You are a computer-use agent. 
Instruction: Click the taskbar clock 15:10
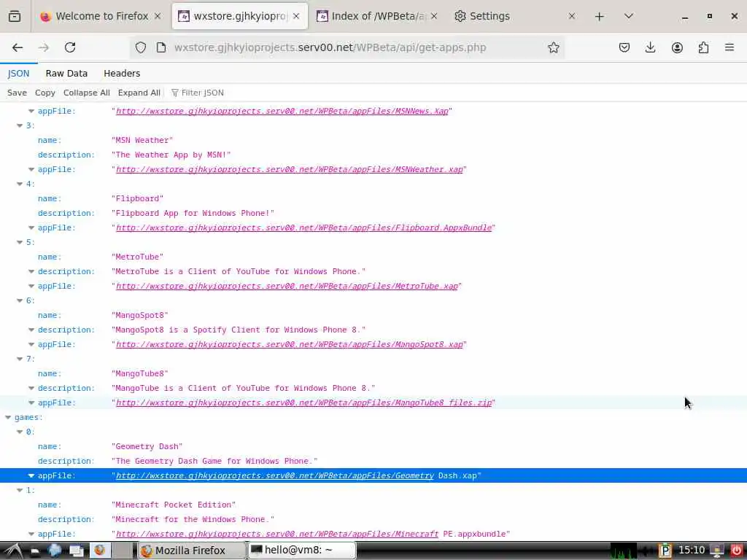point(692,551)
